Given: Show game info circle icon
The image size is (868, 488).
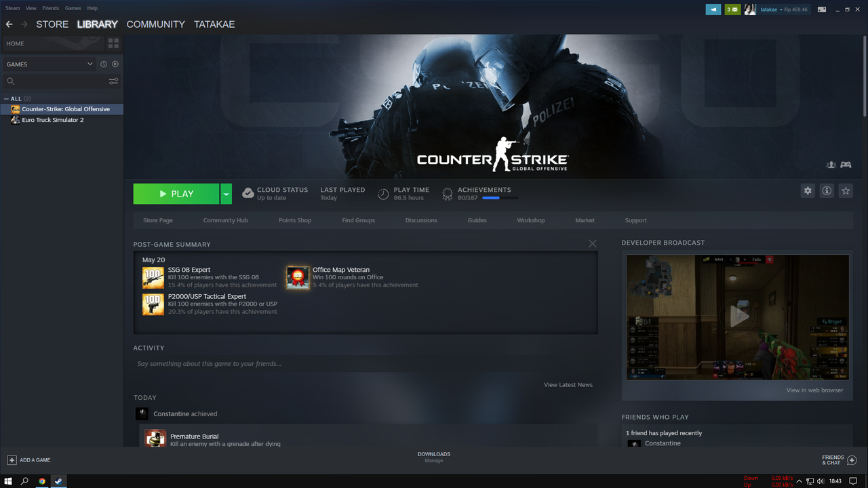Looking at the screenshot, I should [x=827, y=191].
